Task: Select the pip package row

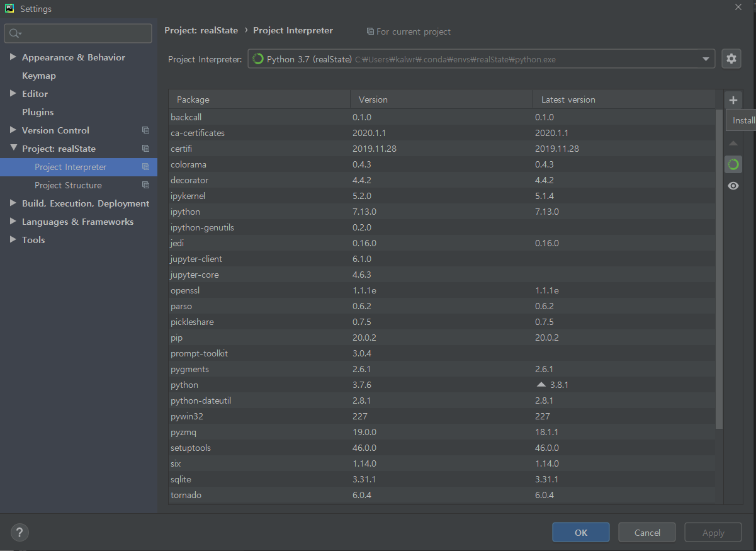Action: [x=442, y=338]
